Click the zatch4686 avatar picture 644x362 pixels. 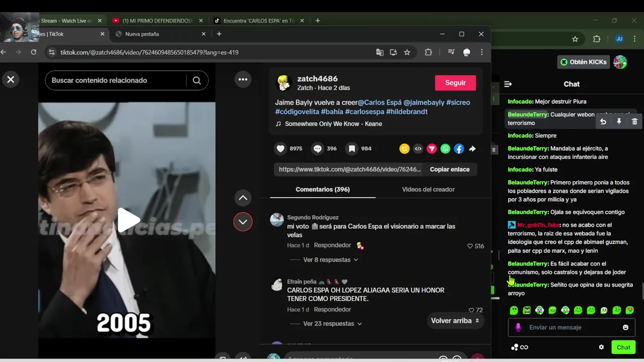[284, 83]
